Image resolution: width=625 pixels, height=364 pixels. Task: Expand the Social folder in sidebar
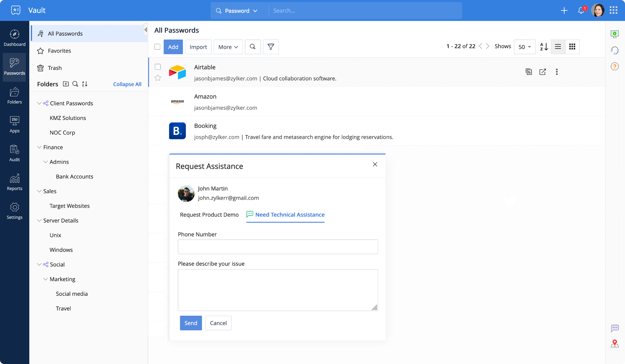coord(39,264)
